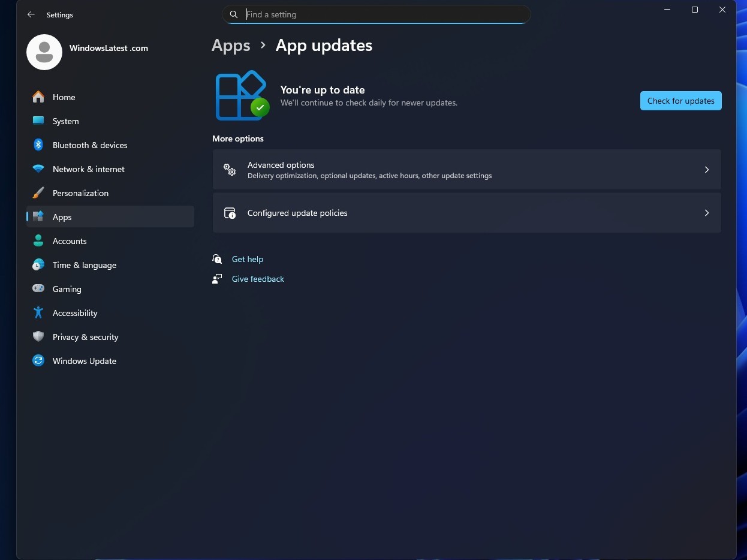
Task: Select the Network & internet Wi-Fi icon
Action: click(38, 169)
